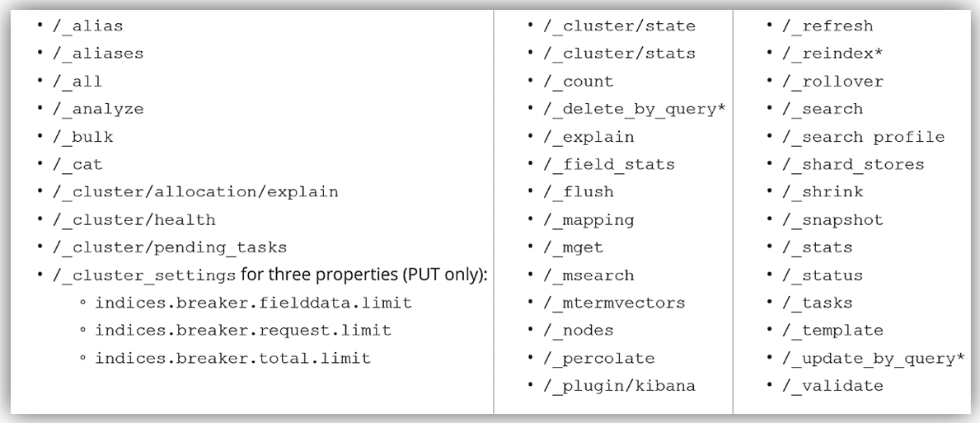The height and width of the screenshot is (423, 980).
Task: Select indices.breaker.request.limit property
Action: pos(243,331)
